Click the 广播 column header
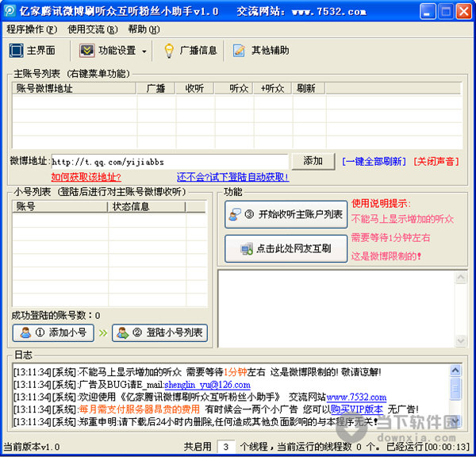 (x=155, y=88)
